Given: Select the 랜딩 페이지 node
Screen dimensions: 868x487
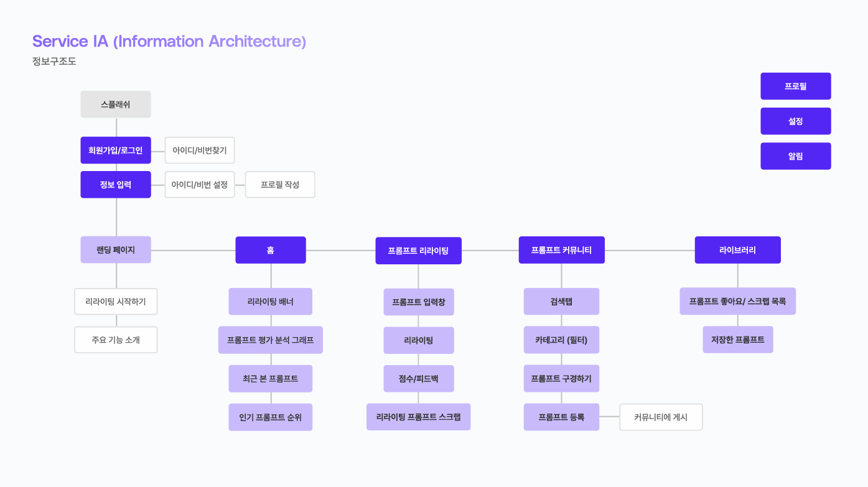Looking at the screenshot, I should (x=116, y=250).
